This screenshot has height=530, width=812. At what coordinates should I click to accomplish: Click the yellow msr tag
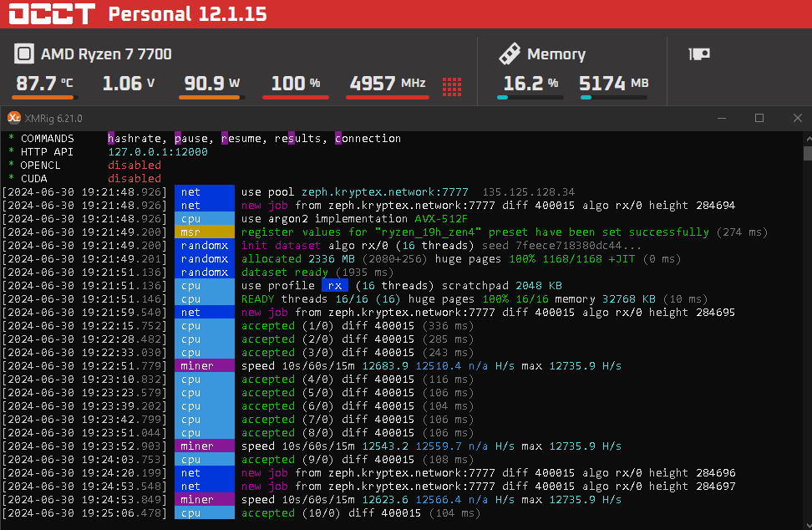[204, 232]
